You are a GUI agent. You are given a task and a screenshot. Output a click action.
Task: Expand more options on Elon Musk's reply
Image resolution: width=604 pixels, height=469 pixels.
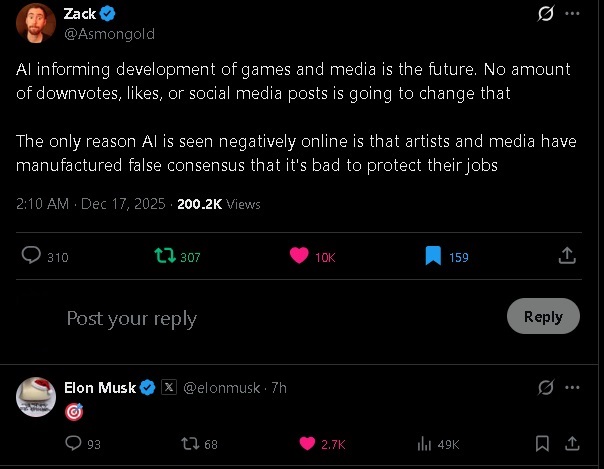(572, 387)
